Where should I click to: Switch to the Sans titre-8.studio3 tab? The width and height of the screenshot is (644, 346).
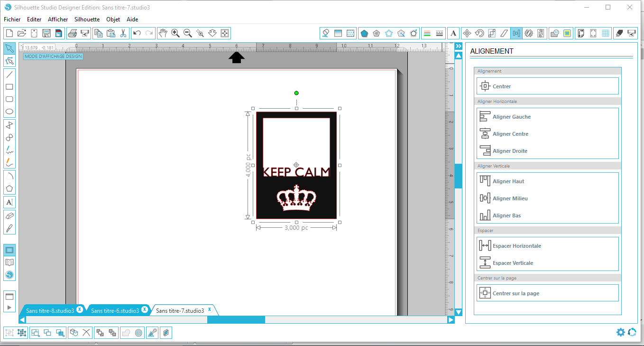[x=50, y=310]
